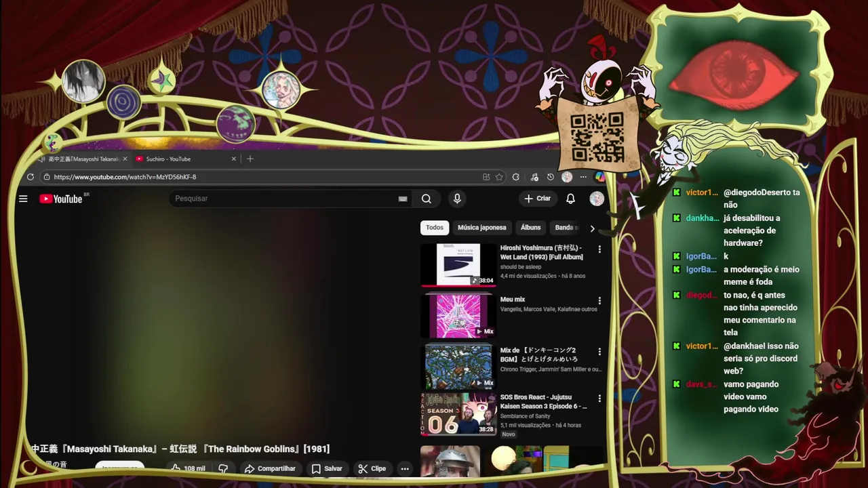
Task: Click chat message 'vamo pagando video'
Action: pos(751,396)
